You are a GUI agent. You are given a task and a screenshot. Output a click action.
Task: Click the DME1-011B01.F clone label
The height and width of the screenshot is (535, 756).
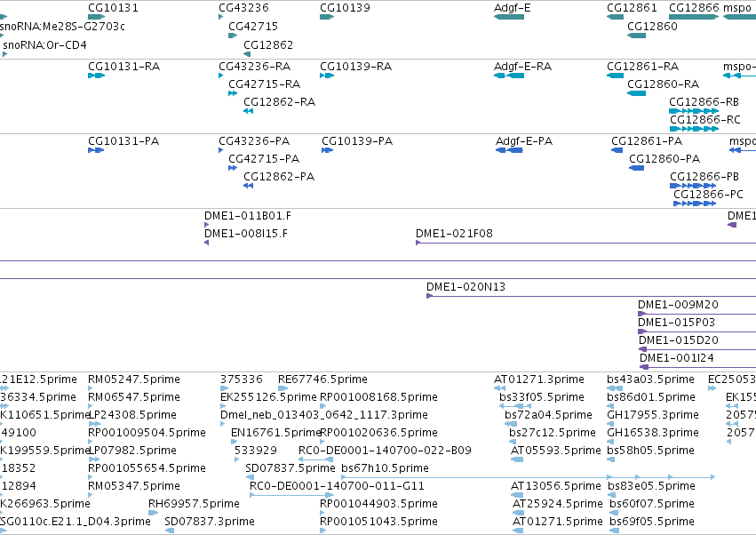(248, 216)
